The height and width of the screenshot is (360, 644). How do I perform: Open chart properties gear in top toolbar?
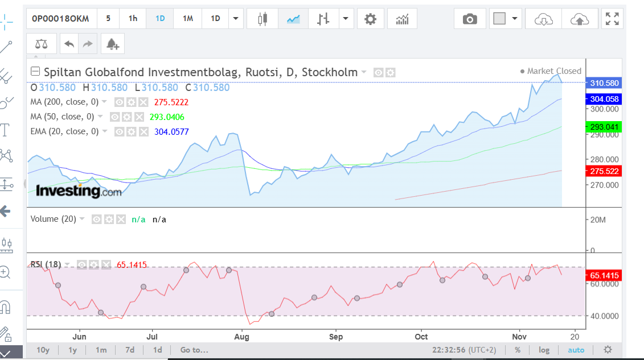[370, 19]
